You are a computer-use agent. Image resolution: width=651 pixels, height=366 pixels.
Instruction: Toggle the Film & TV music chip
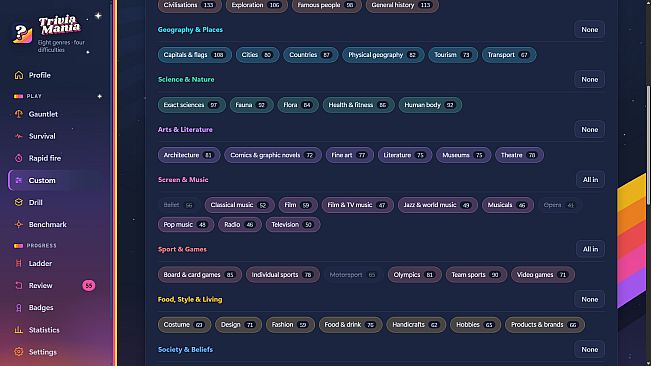[x=357, y=205]
